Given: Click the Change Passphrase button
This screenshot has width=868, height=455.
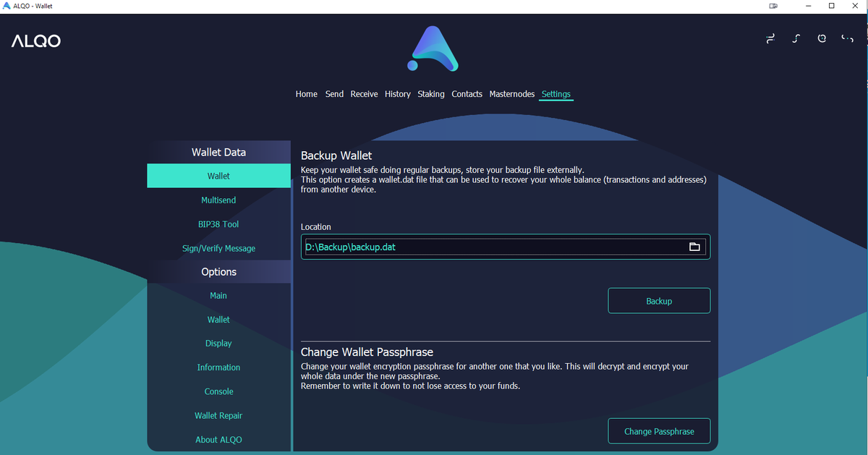Looking at the screenshot, I should [659, 431].
